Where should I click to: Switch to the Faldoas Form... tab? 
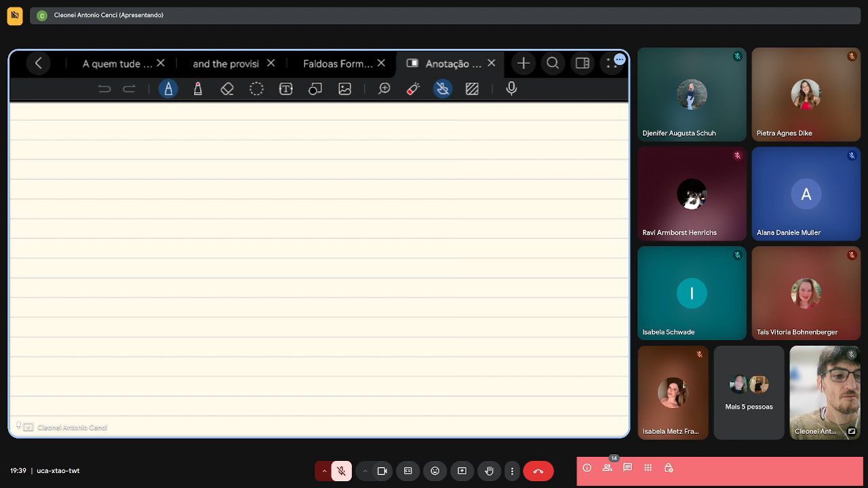pyautogui.click(x=338, y=64)
